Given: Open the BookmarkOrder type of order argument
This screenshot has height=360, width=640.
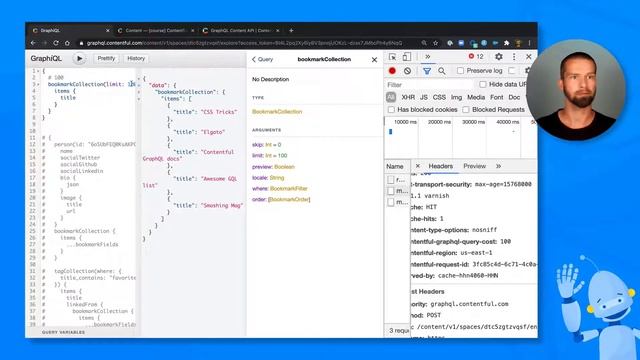Looking at the screenshot, I should coord(289,200).
